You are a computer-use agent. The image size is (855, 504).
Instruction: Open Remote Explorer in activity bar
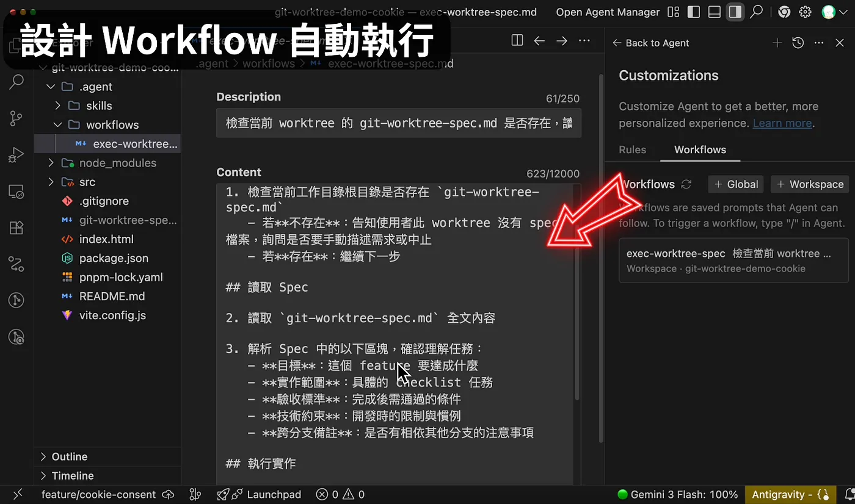(x=16, y=192)
